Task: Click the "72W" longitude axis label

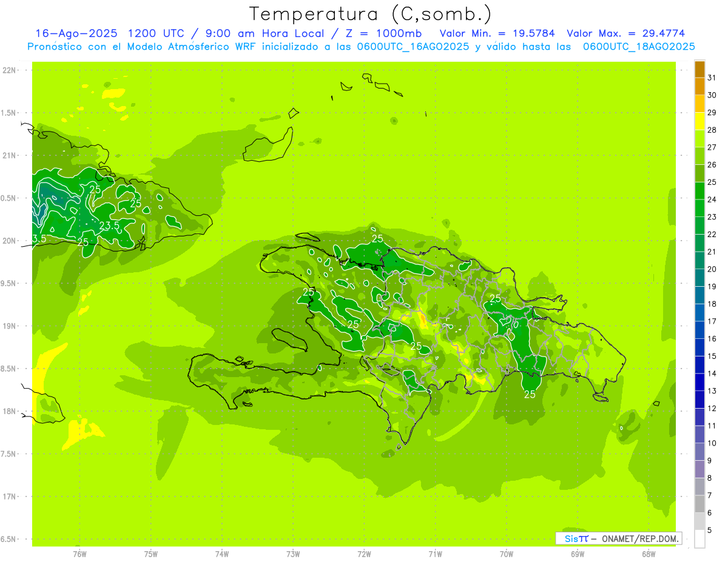Action: (x=364, y=554)
